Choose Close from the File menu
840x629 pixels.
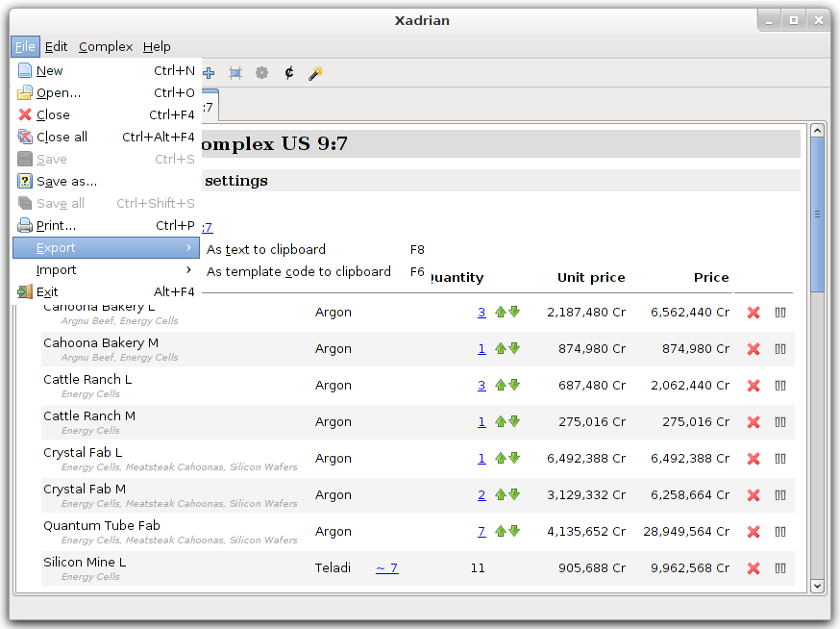pyautogui.click(x=106, y=114)
